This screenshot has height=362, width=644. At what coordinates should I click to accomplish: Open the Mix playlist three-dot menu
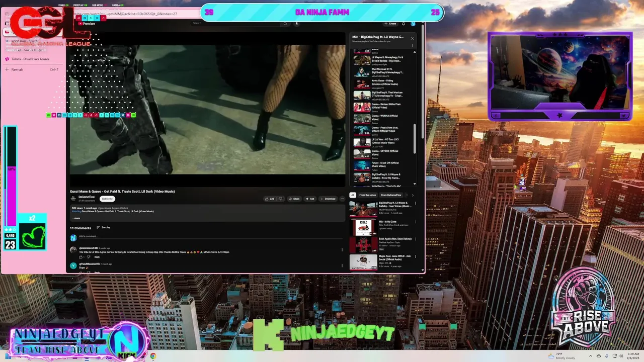point(412,46)
